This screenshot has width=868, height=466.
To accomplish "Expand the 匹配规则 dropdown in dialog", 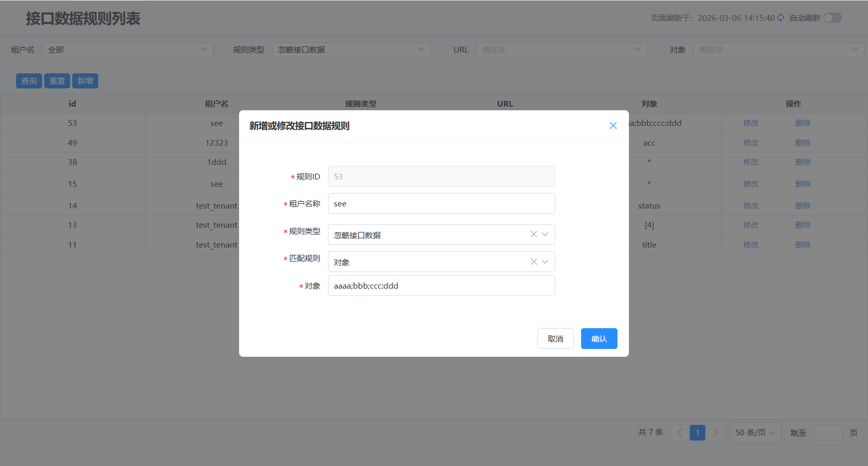I will pyautogui.click(x=545, y=262).
